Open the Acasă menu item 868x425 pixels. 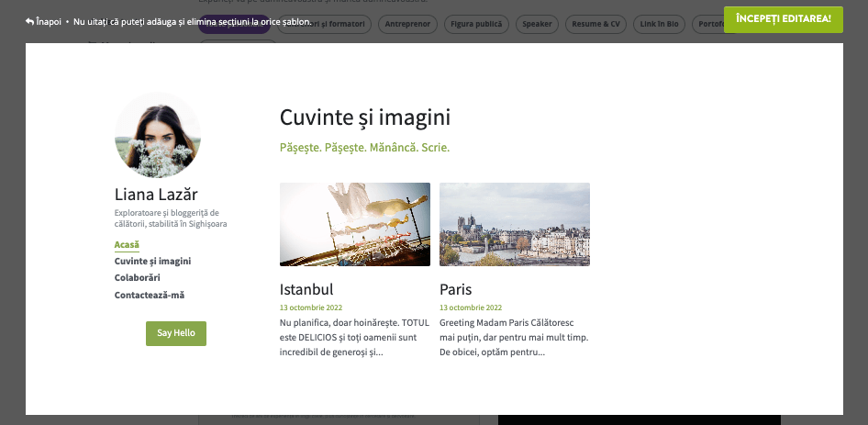tap(127, 245)
